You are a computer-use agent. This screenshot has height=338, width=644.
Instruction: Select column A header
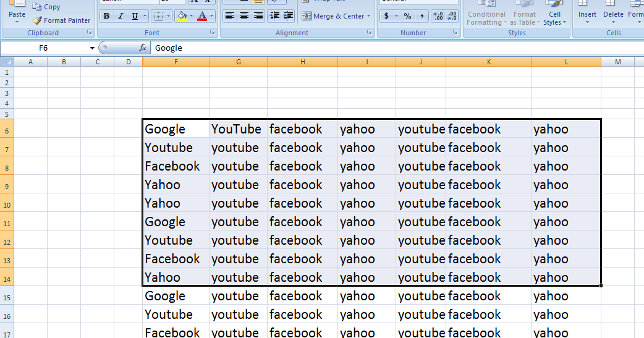point(30,62)
